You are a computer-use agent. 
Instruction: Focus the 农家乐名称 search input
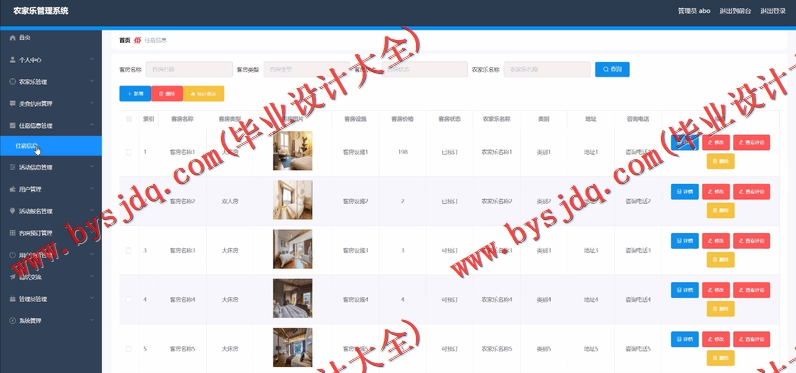[547, 70]
